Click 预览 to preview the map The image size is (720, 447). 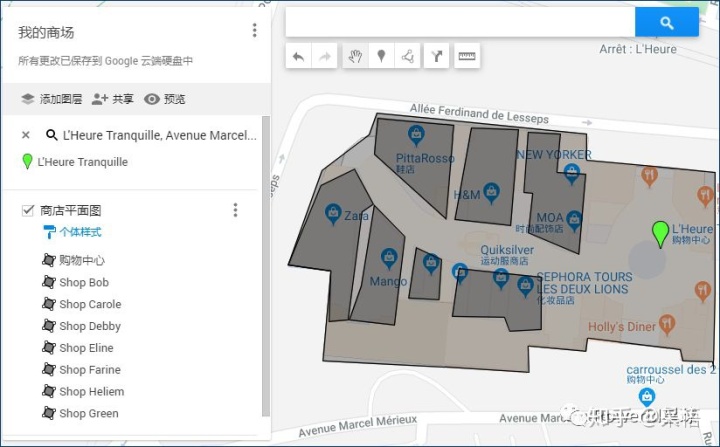point(164,99)
